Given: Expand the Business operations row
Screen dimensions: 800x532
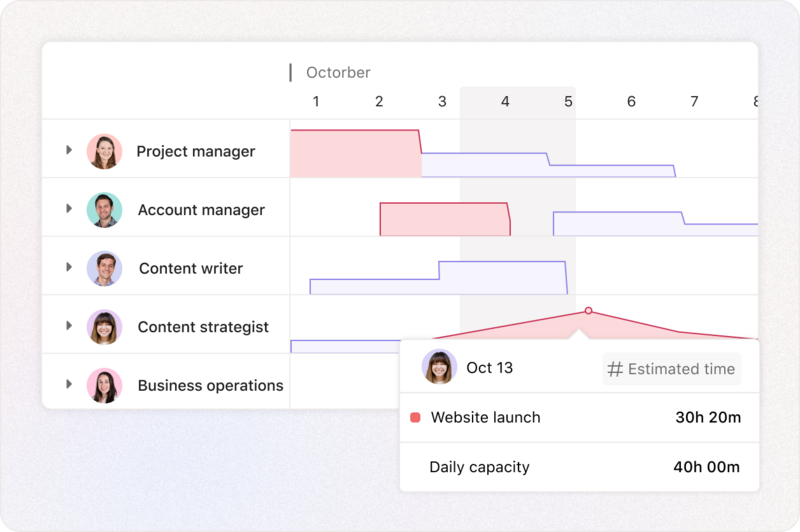Looking at the screenshot, I should point(69,384).
